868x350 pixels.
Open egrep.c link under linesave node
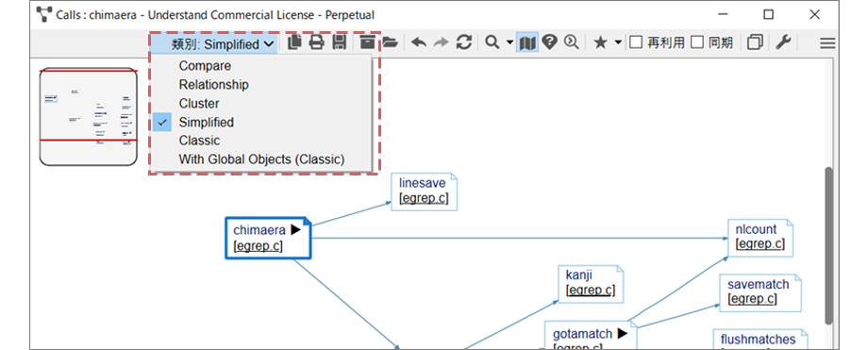[424, 198]
